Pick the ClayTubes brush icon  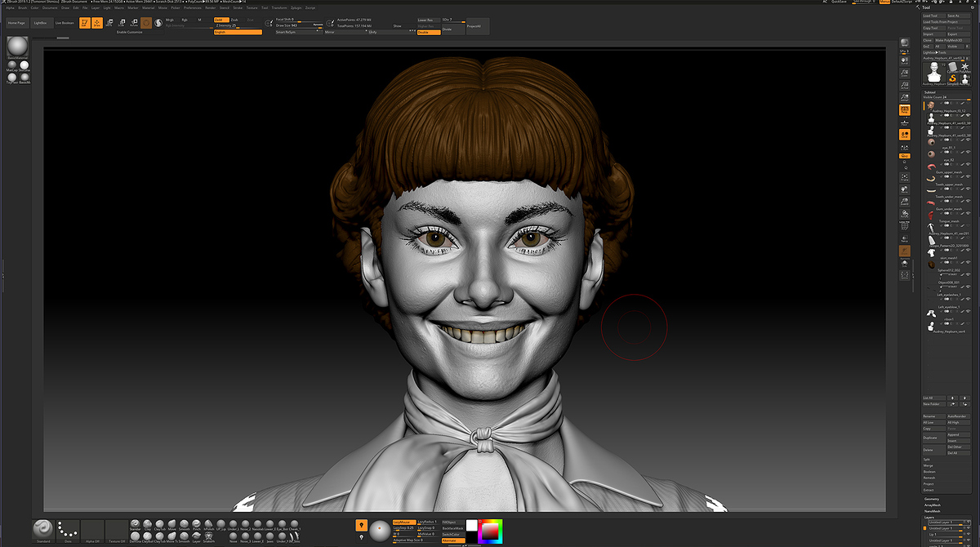coord(159,524)
